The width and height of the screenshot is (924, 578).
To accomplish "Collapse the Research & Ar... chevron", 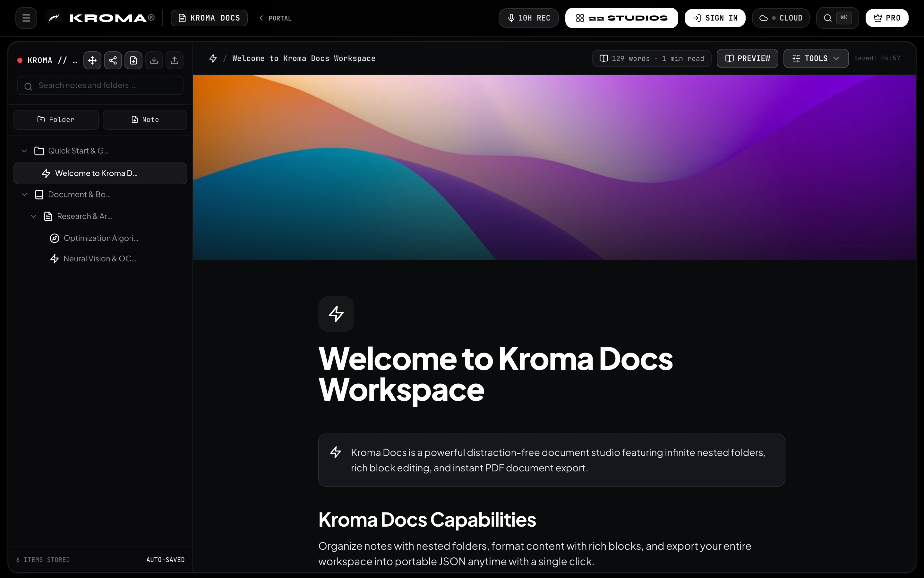I will coord(33,216).
